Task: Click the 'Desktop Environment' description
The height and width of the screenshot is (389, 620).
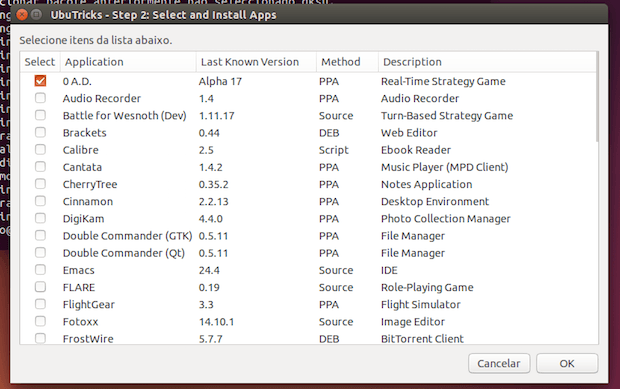Action: click(x=435, y=202)
